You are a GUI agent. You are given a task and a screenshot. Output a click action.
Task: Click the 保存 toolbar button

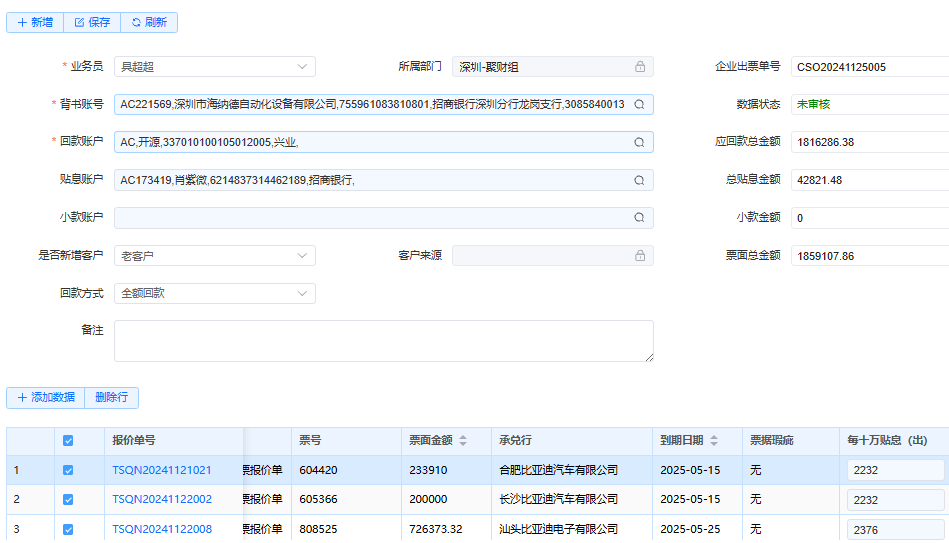click(92, 22)
